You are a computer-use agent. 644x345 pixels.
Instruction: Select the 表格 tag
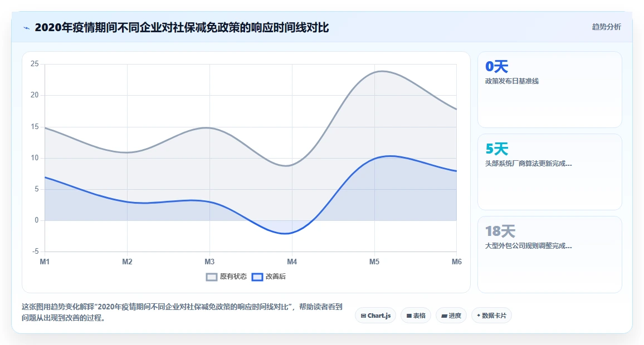tap(416, 316)
